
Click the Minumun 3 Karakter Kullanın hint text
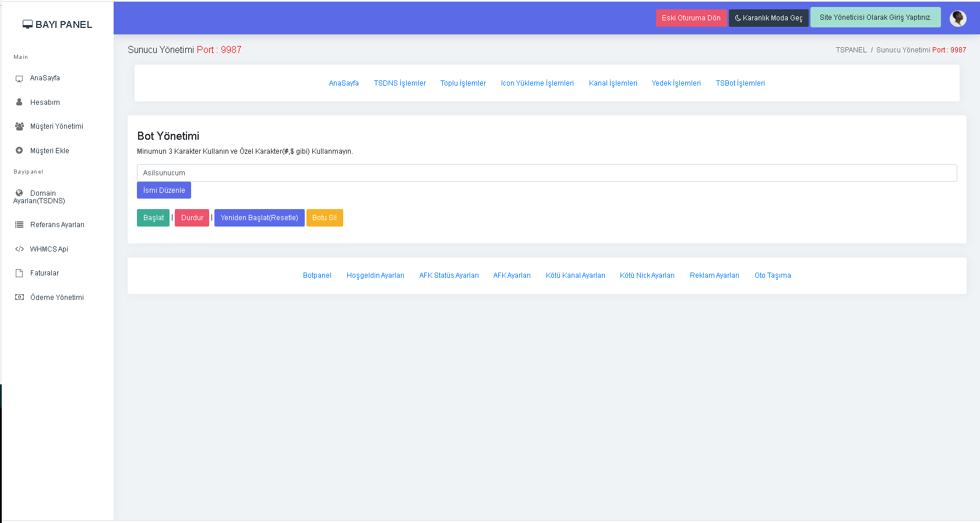(x=245, y=151)
